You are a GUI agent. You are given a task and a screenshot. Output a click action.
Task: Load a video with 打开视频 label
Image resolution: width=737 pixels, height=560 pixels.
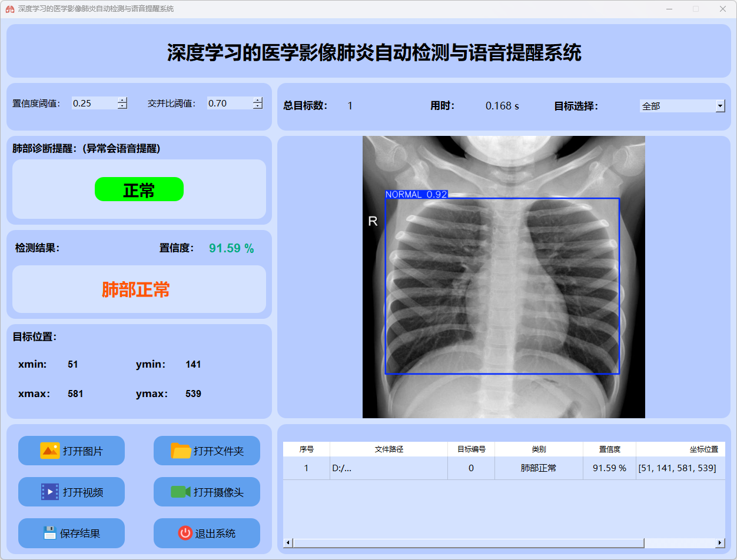pyautogui.click(x=83, y=492)
